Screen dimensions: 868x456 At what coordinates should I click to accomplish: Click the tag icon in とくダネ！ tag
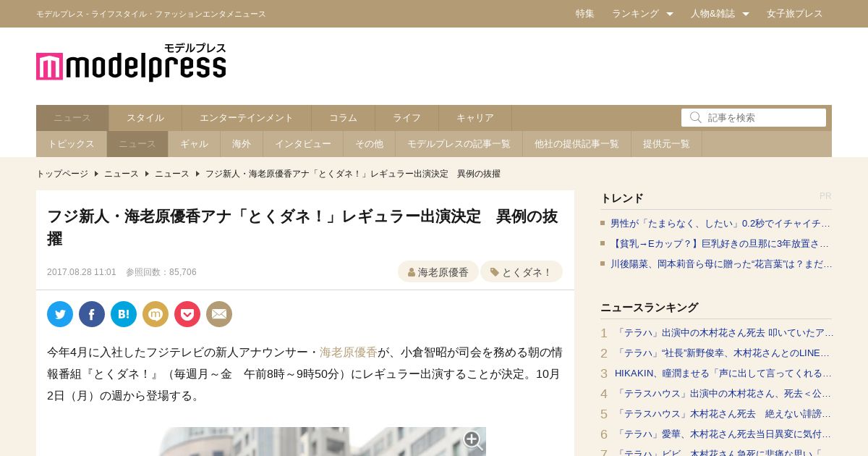coord(495,272)
